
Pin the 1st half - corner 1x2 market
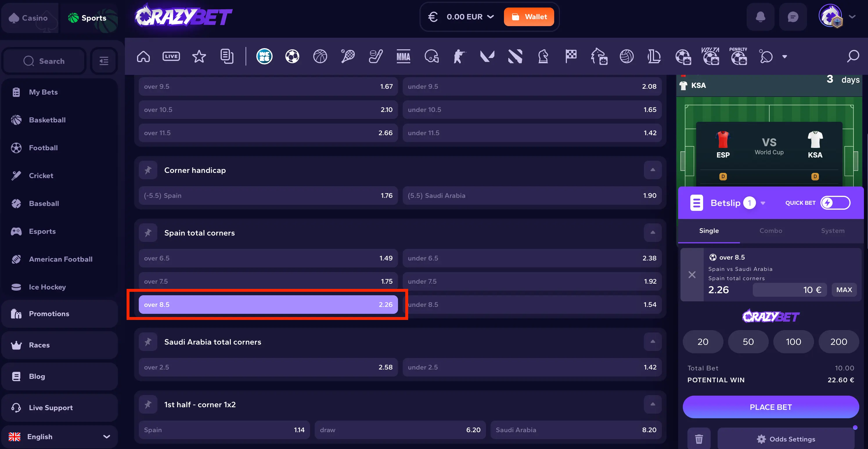coord(148,404)
